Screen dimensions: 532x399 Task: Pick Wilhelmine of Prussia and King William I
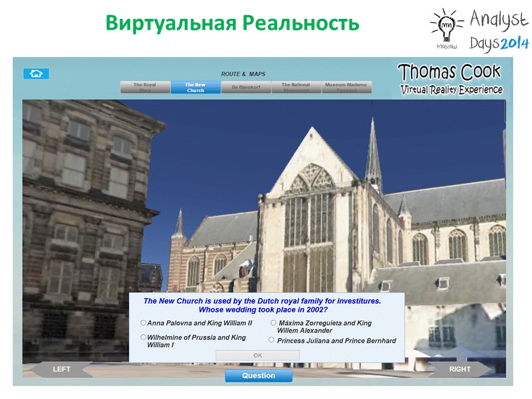pyautogui.click(x=144, y=337)
